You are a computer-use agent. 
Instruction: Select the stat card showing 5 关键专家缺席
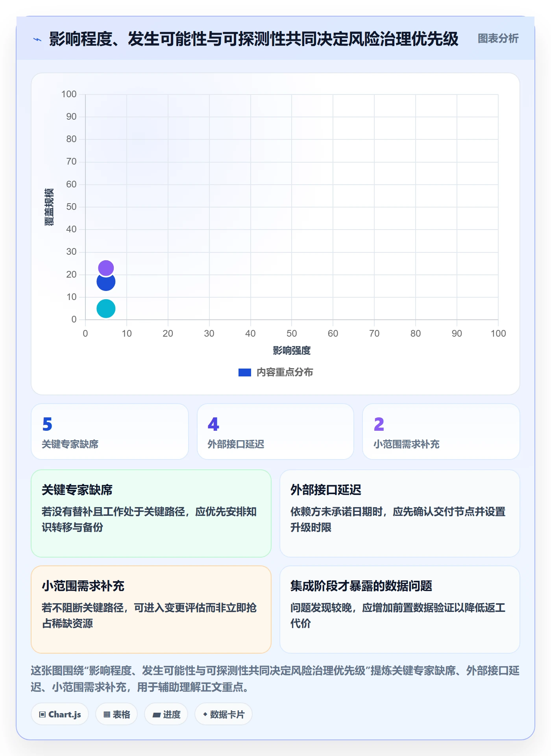[x=110, y=432]
